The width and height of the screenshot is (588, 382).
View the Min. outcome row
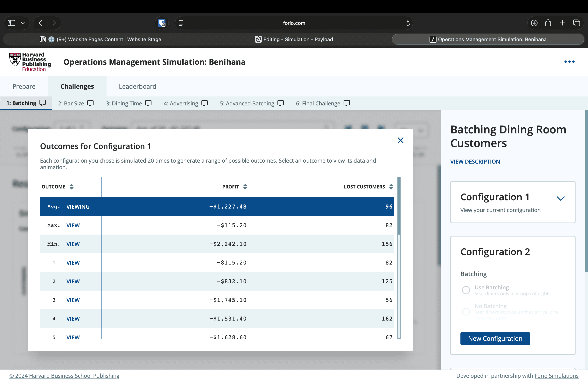(x=73, y=244)
